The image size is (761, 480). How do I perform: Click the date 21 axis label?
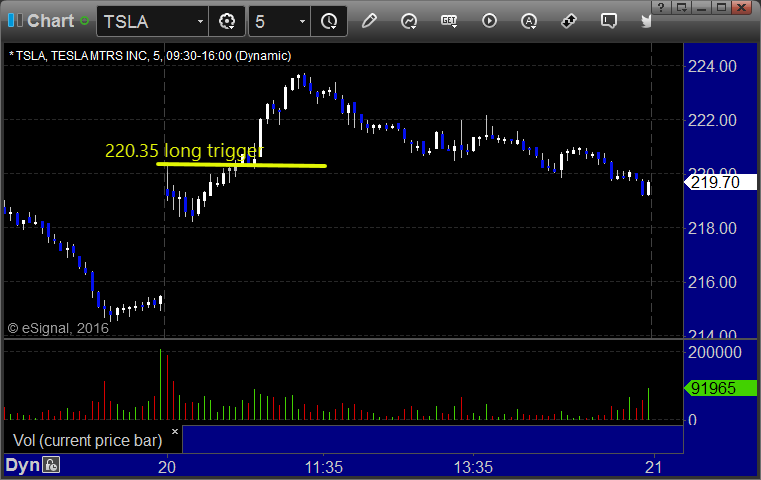[x=654, y=467]
